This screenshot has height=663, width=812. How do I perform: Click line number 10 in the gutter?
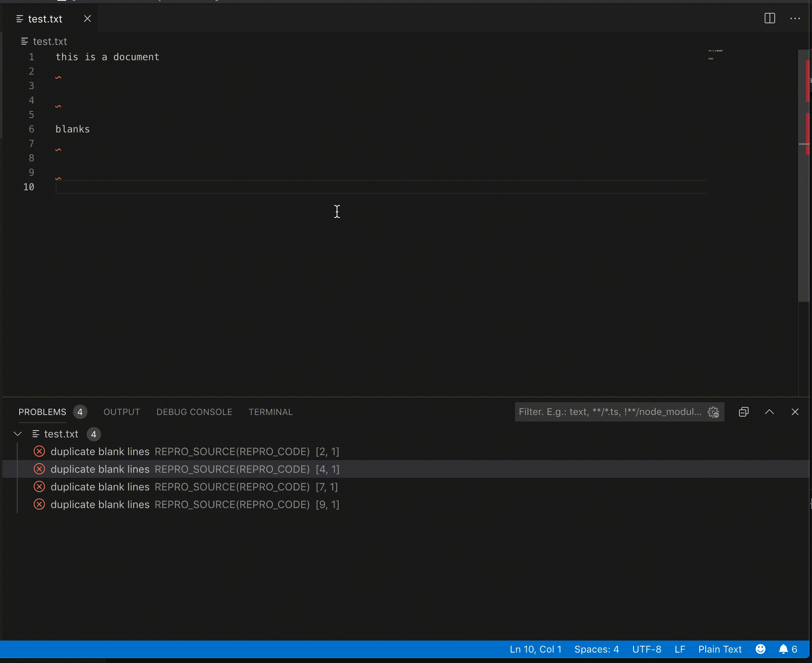point(29,187)
